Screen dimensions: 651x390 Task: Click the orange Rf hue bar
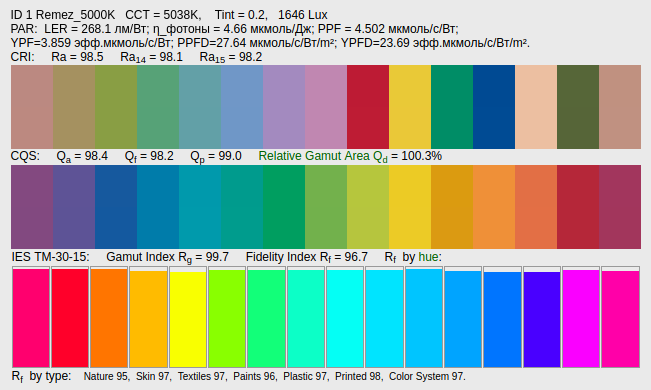pyautogui.click(x=109, y=317)
